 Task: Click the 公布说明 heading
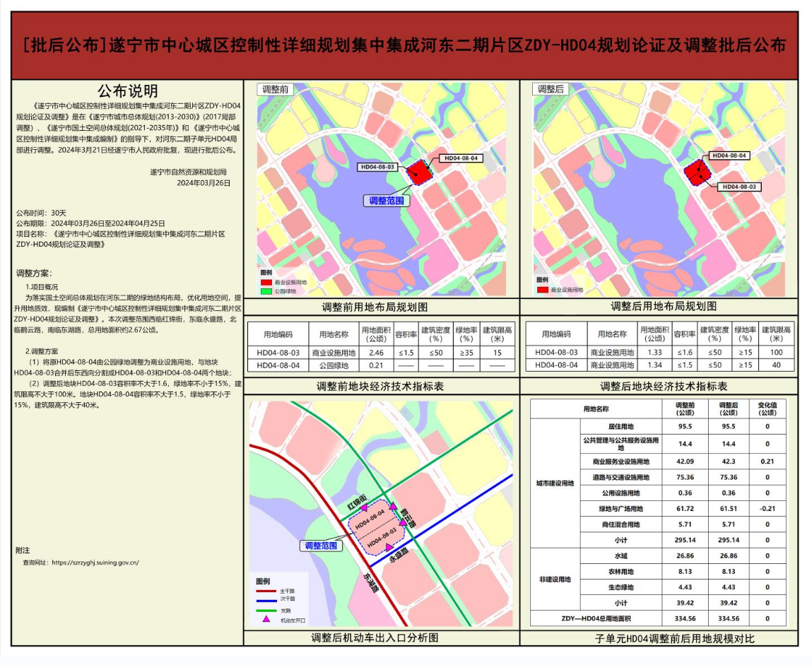pyautogui.click(x=128, y=91)
